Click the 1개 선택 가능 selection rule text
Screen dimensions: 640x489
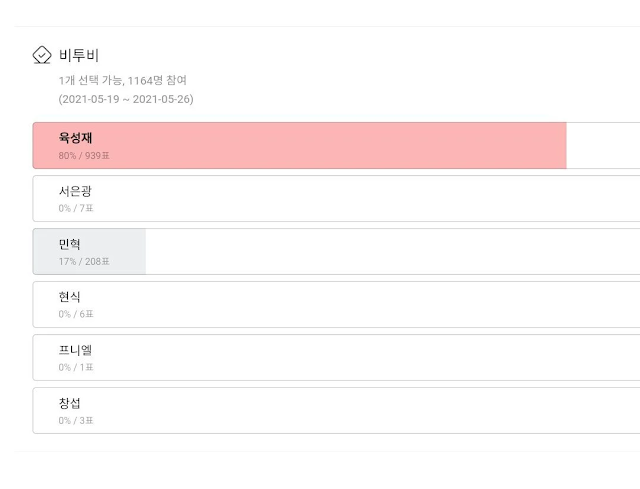(89, 80)
